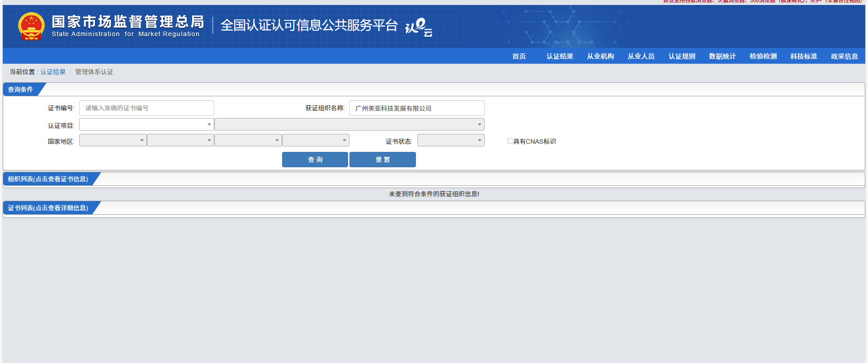The height and width of the screenshot is (363, 868).
Task: Click the 查询 search button
Action: [x=315, y=160]
